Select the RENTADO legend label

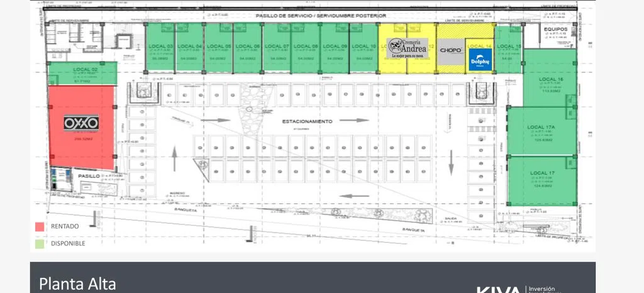point(65,226)
